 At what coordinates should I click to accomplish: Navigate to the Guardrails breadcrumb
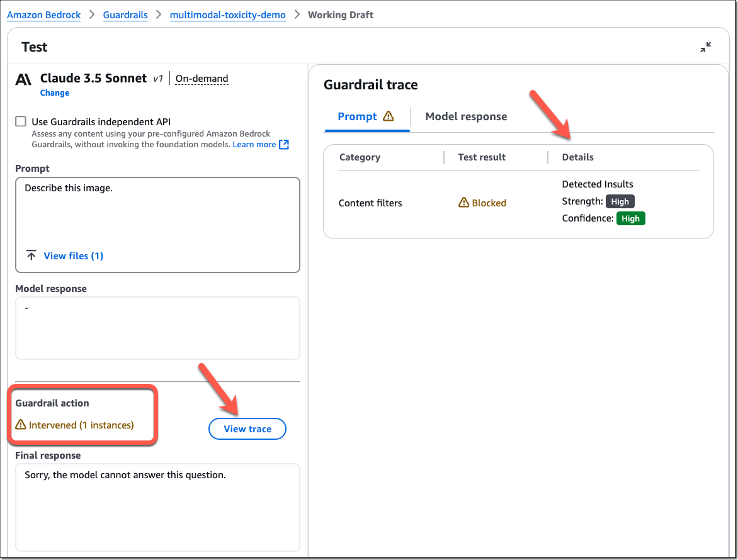[125, 14]
